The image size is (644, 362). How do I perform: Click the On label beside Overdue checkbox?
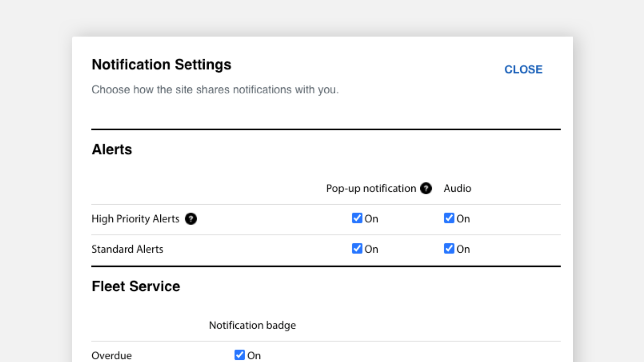(254, 356)
